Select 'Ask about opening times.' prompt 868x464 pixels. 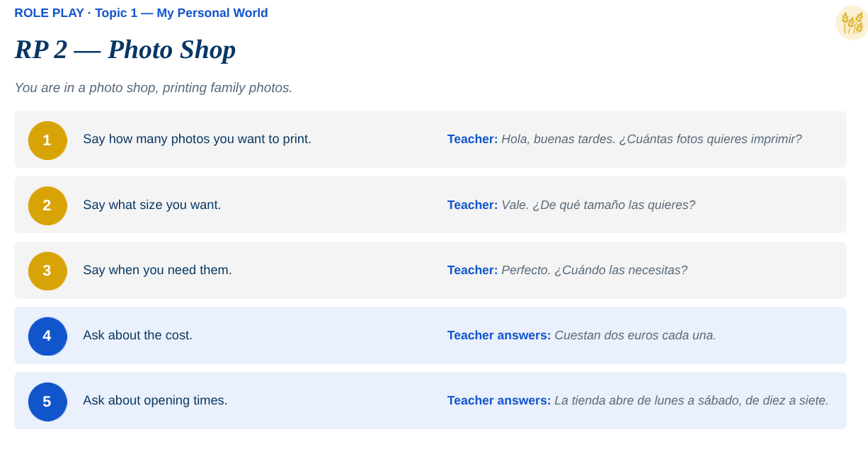coord(155,400)
